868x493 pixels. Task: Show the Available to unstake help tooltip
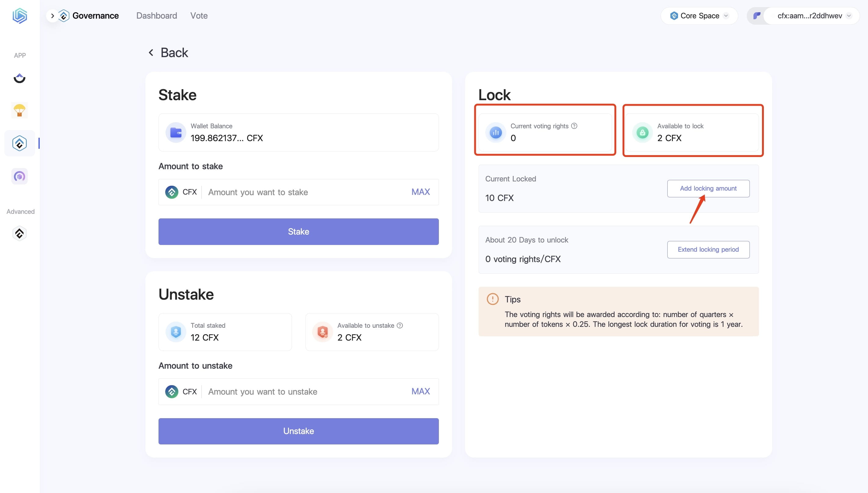400,325
